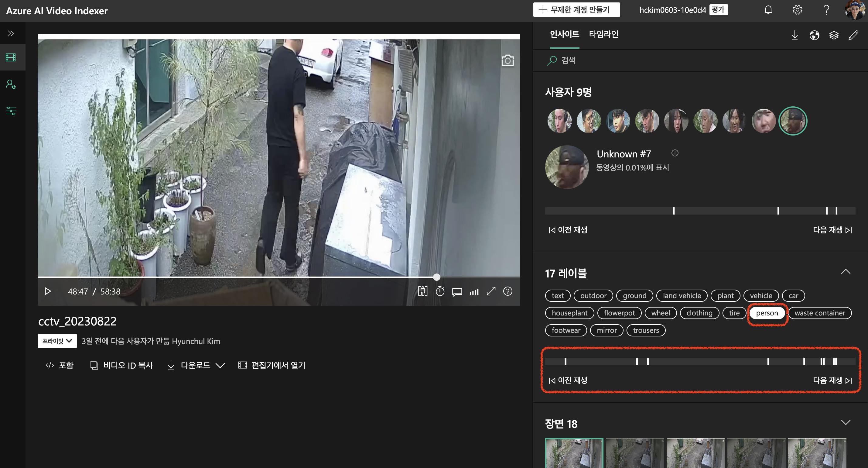Switch to the 타임라인 tab
This screenshot has height=468, width=868.
coord(603,34)
